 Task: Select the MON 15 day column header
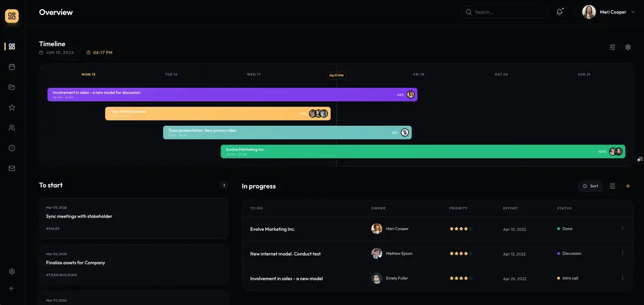(89, 75)
